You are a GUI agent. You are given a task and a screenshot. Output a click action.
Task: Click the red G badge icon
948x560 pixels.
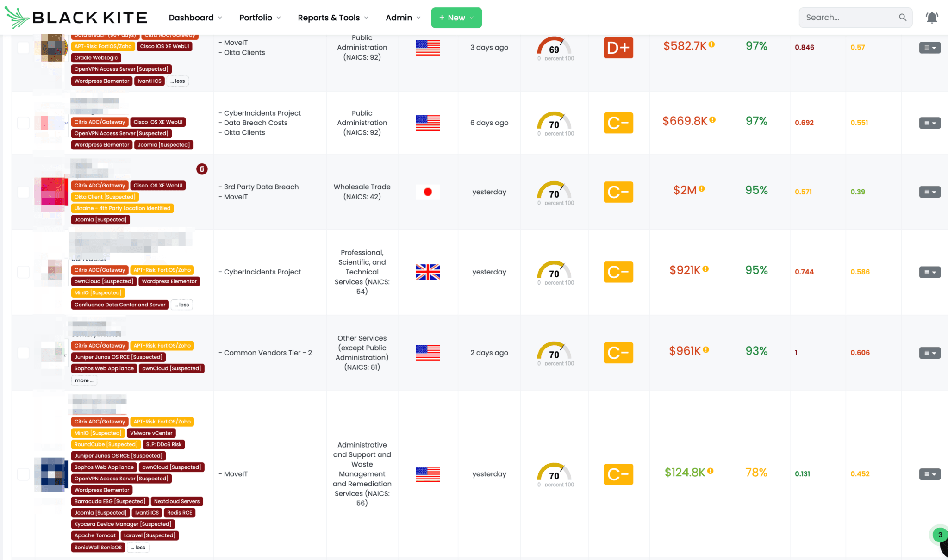tap(202, 169)
